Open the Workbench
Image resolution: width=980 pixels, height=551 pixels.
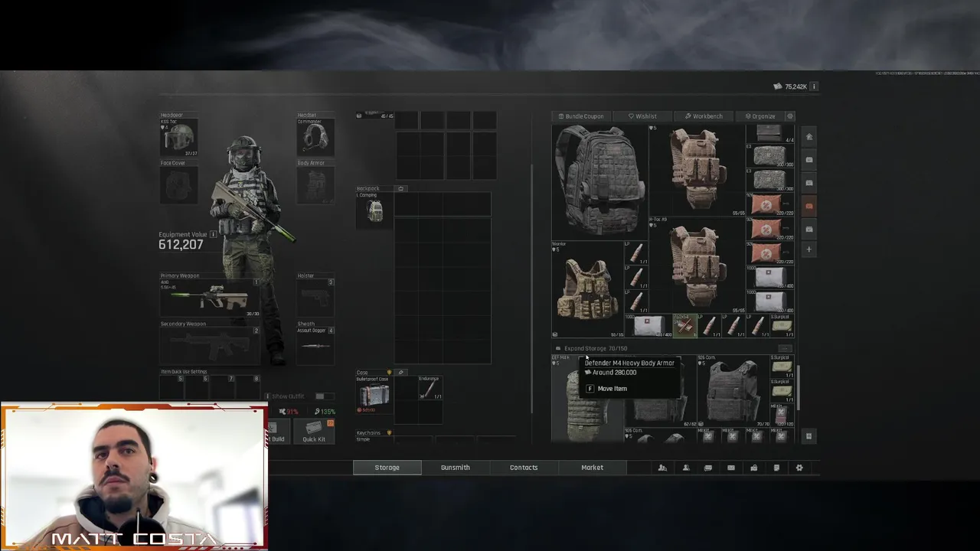pos(704,116)
